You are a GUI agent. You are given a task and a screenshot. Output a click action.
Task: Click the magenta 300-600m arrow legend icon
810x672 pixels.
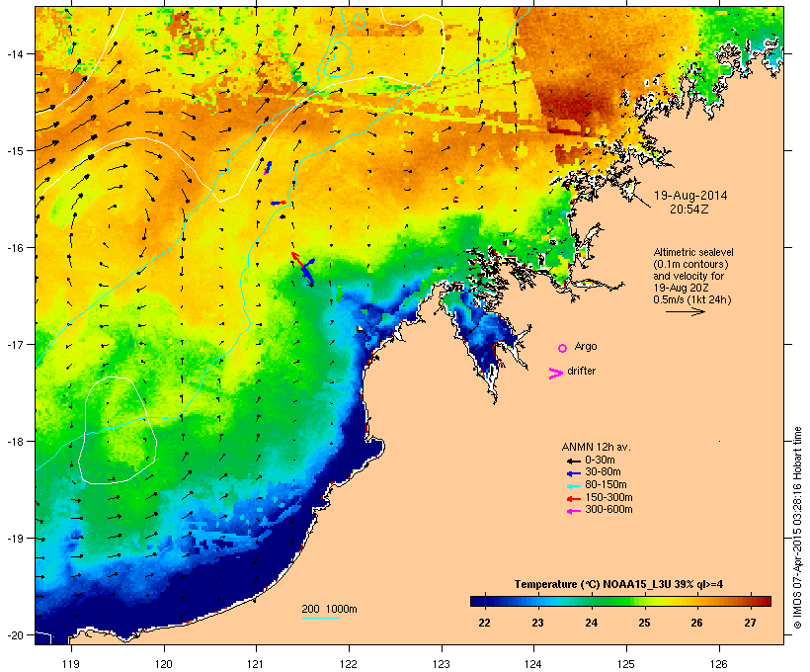573,511
